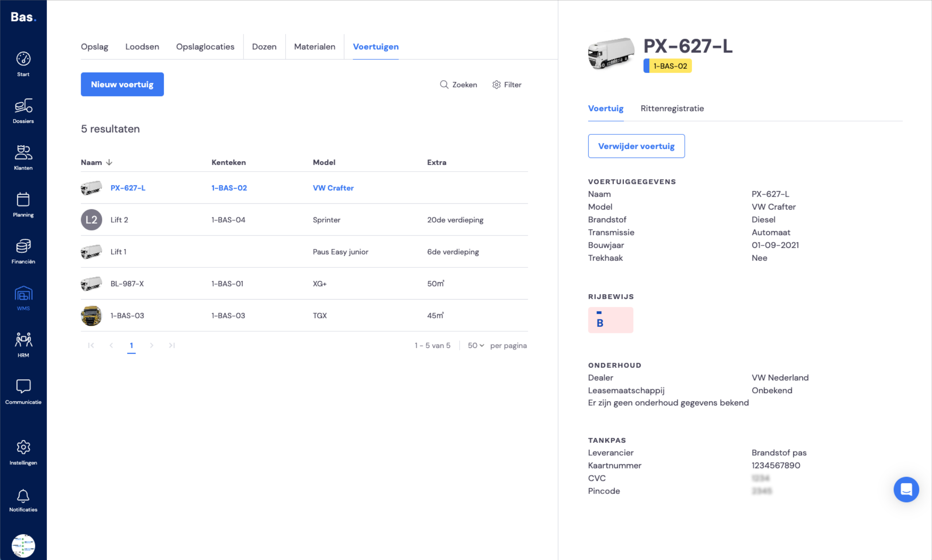932x560 pixels.
Task: Select the BL-987-X row name
Action: tap(127, 283)
